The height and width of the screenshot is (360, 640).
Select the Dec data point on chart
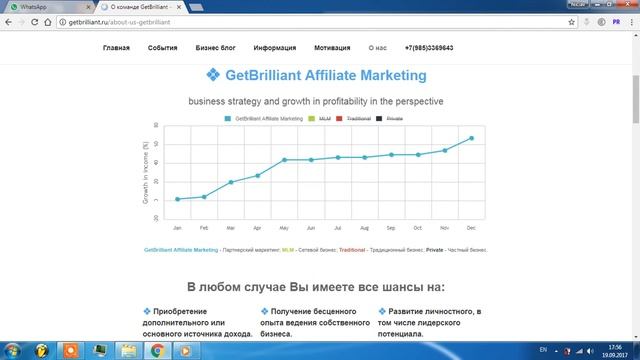(x=471, y=138)
